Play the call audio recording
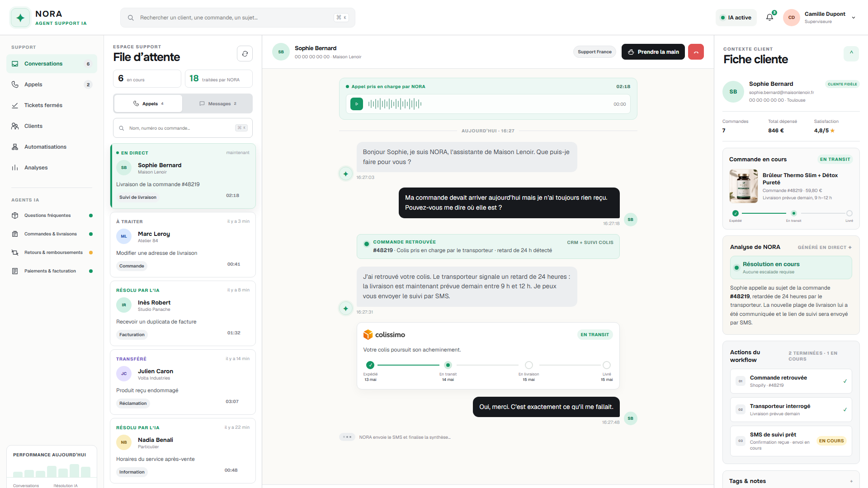Viewport: 868px width, 488px height. pyautogui.click(x=357, y=104)
